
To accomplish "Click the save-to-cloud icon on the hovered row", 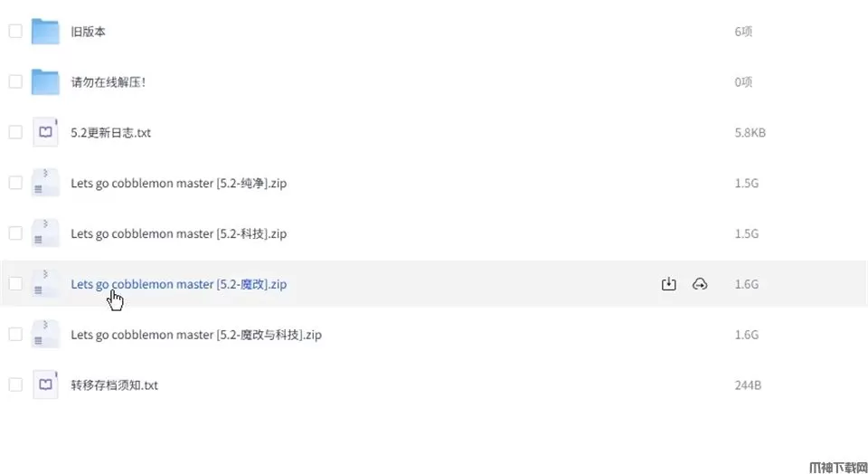I will coord(699,284).
